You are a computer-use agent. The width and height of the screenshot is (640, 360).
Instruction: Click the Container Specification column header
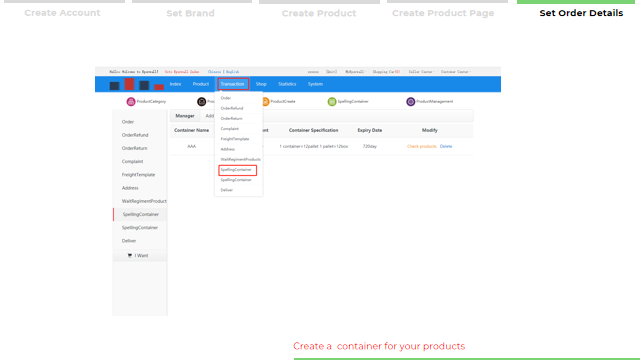pos(313,130)
